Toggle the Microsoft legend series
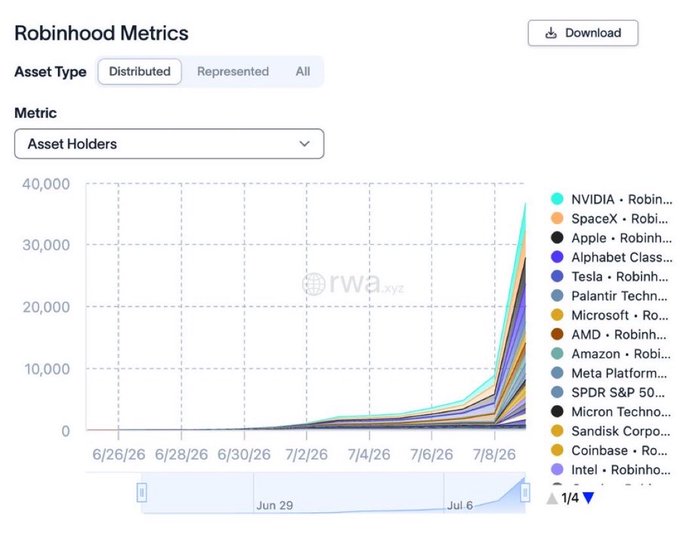 coord(610,315)
